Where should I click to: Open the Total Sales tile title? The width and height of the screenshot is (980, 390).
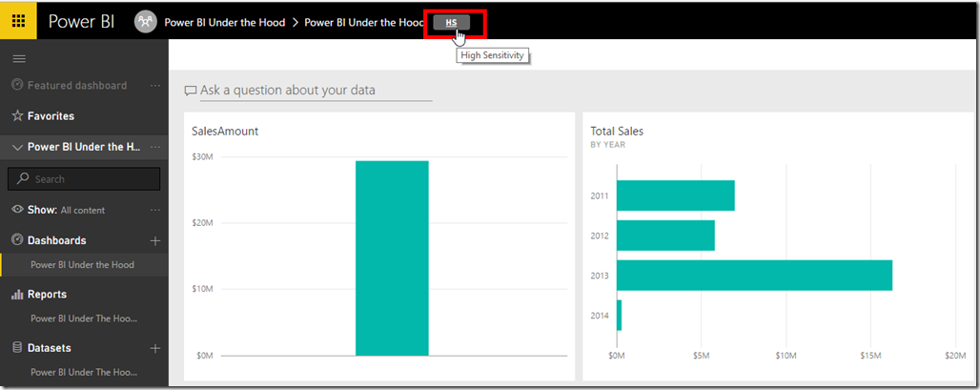click(617, 132)
